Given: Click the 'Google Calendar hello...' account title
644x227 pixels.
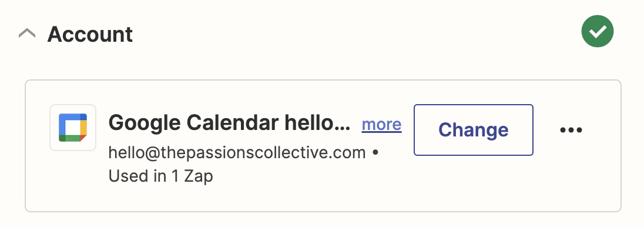Looking at the screenshot, I should click(x=229, y=122).
